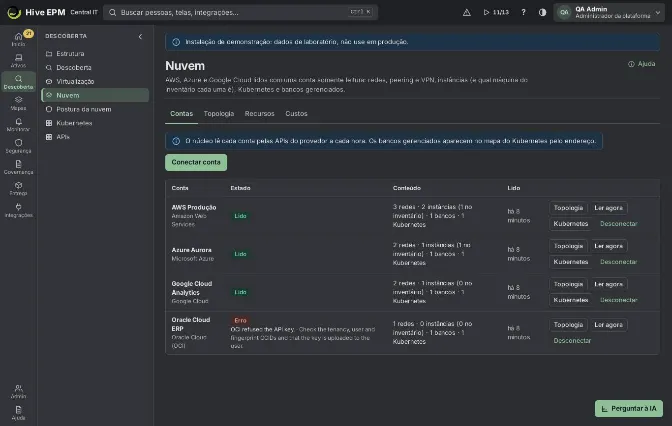This screenshot has width=672, height=426.
Task: Open the Integrações plug icon
Action: [x=18, y=210]
